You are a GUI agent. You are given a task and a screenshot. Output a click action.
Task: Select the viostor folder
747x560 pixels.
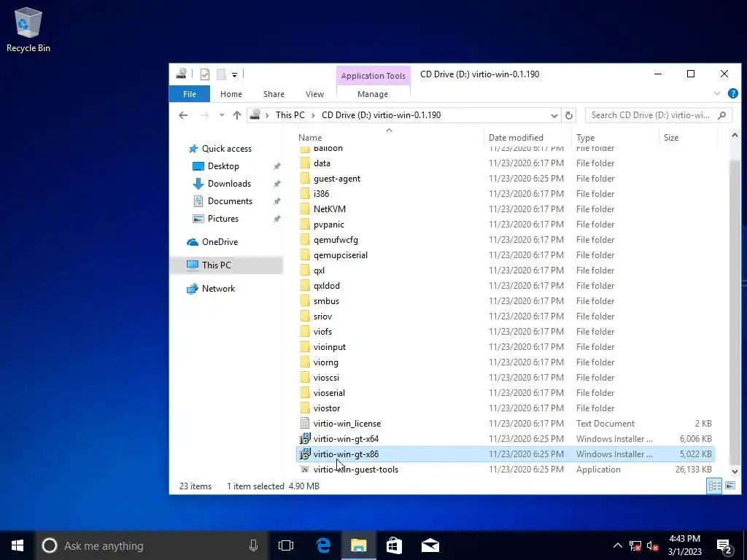[327, 408]
